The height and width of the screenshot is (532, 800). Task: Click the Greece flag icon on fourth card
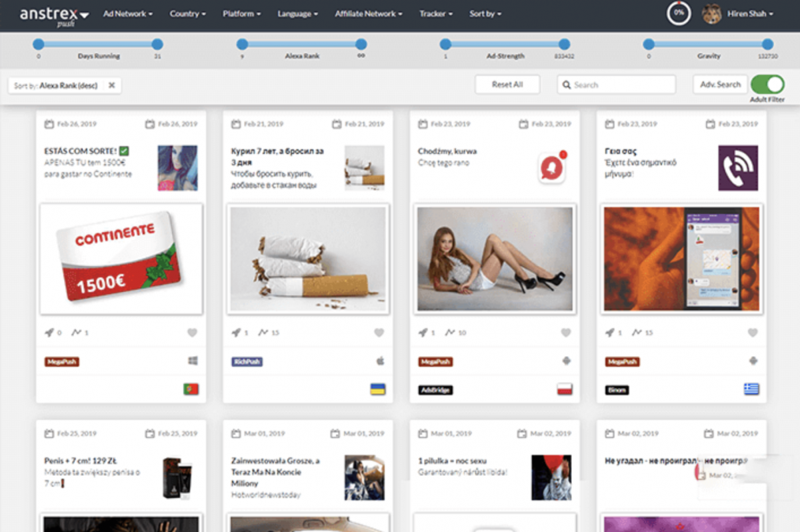[x=751, y=389]
